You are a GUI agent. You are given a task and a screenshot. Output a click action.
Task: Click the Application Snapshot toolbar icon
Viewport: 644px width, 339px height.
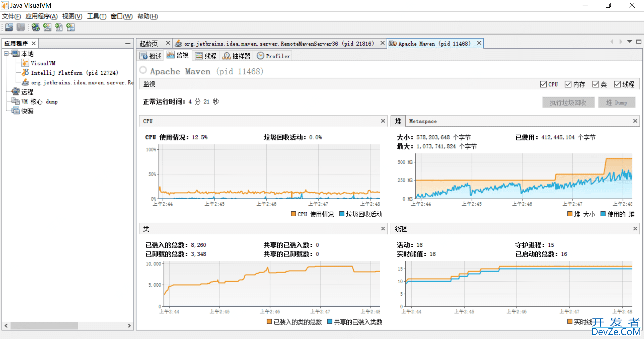coord(70,27)
